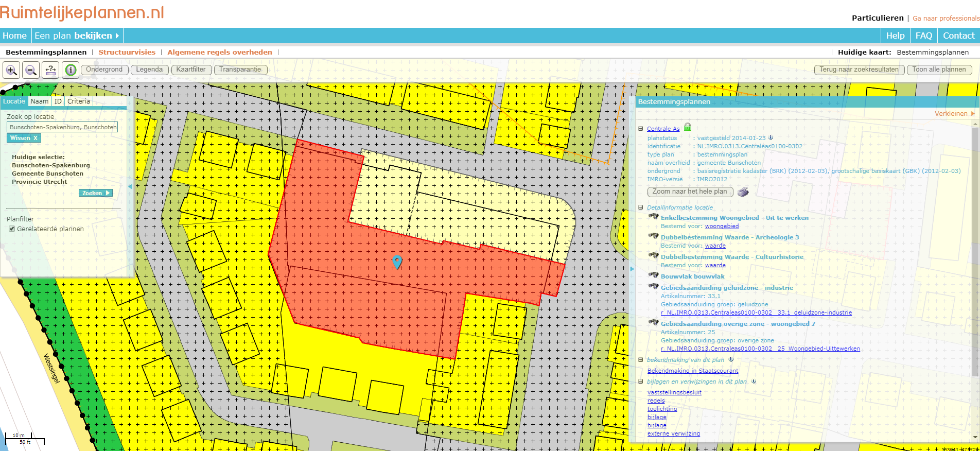980x451 pixels.
Task: Click the right panel scrollbar up arrow
Action: coord(975,124)
